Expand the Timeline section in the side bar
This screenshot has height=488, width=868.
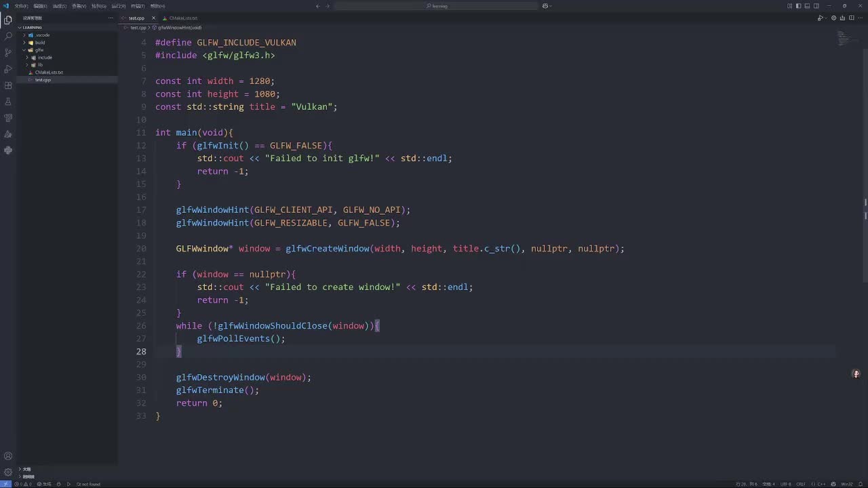(x=68, y=476)
